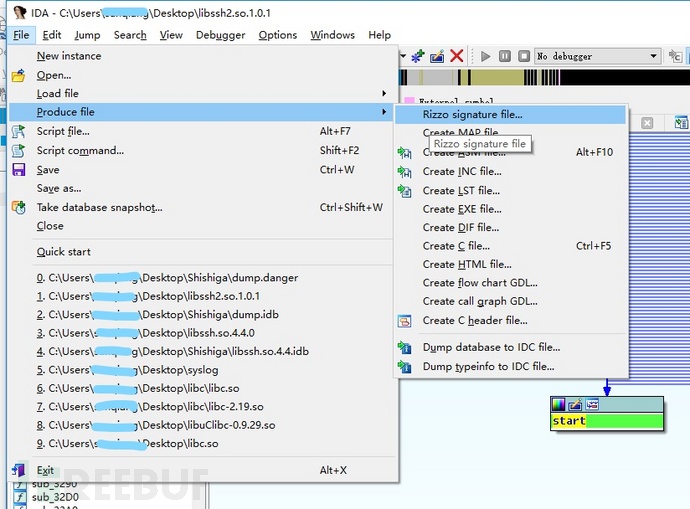The height and width of the screenshot is (509, 690).
Task: Select the start graph node label
Action: point(569,421)
